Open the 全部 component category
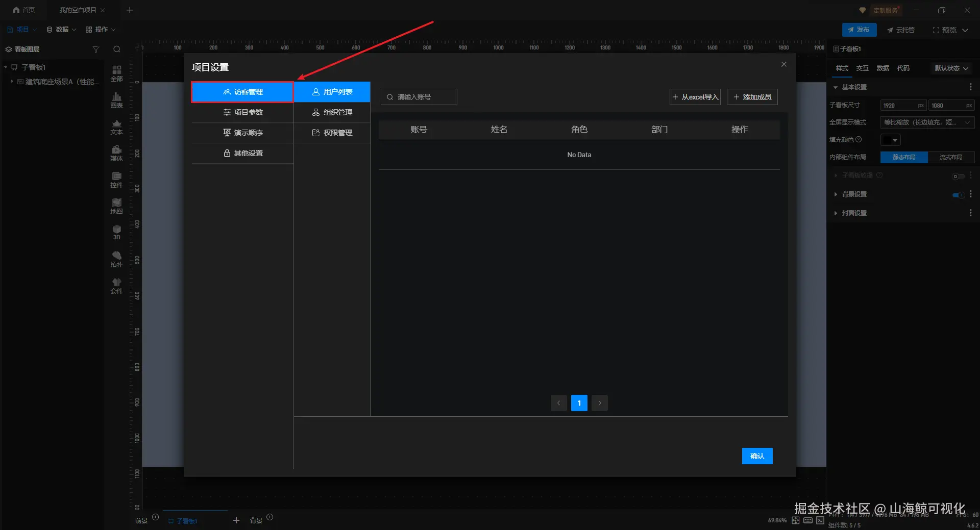The width and height of the screenshot is (980, 530). pos(117,73)
